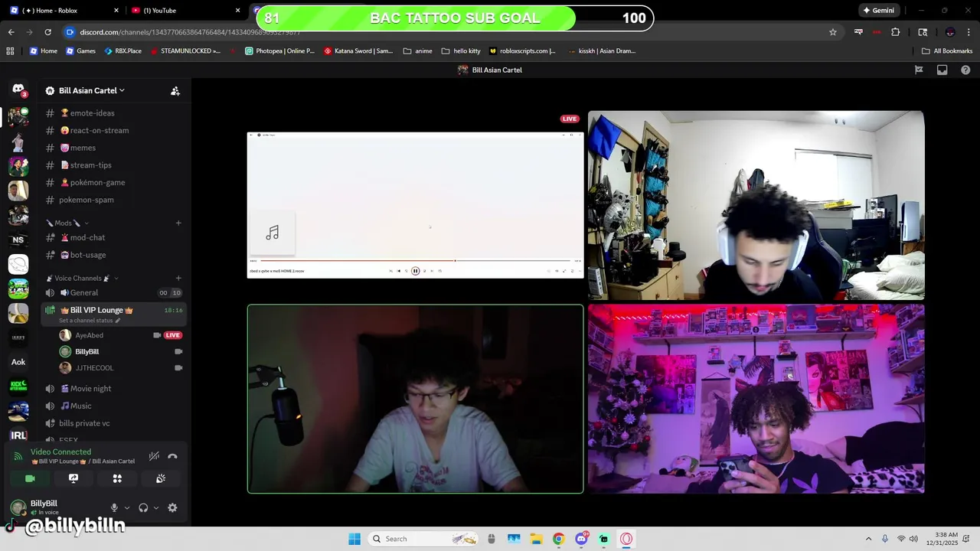Screen dimensions: 980x551
Task: Close the YouTube browser tab
Action: pyautogui.click(x=237, y=11)
